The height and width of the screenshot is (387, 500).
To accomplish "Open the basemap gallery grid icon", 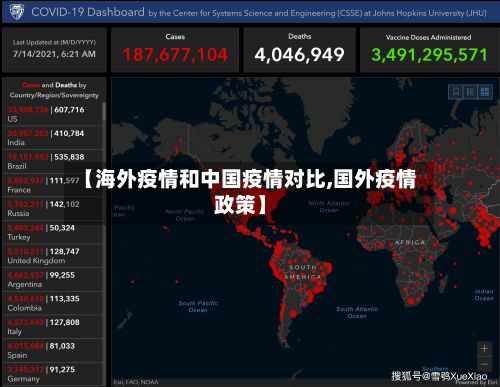I will (485, 91).
